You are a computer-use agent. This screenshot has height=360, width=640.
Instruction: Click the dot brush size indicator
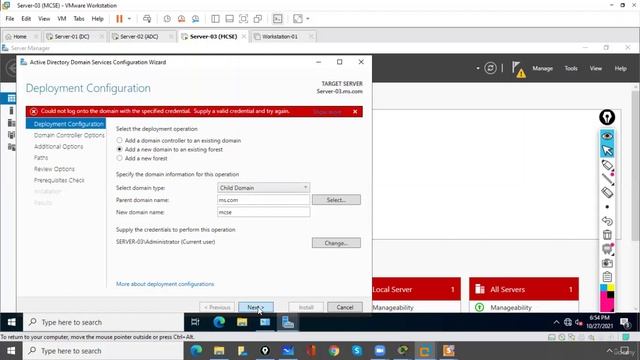607,207
